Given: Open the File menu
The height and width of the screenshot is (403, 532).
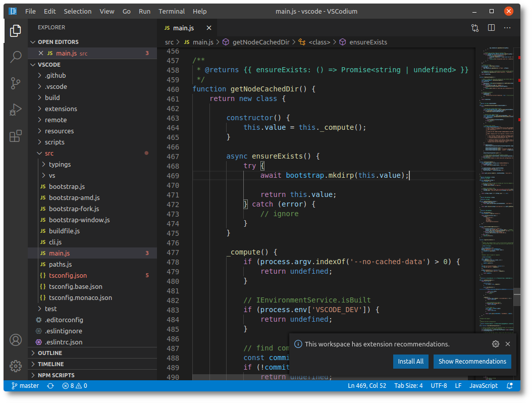Looking at the screenshot, I should (x=30, y=11).
